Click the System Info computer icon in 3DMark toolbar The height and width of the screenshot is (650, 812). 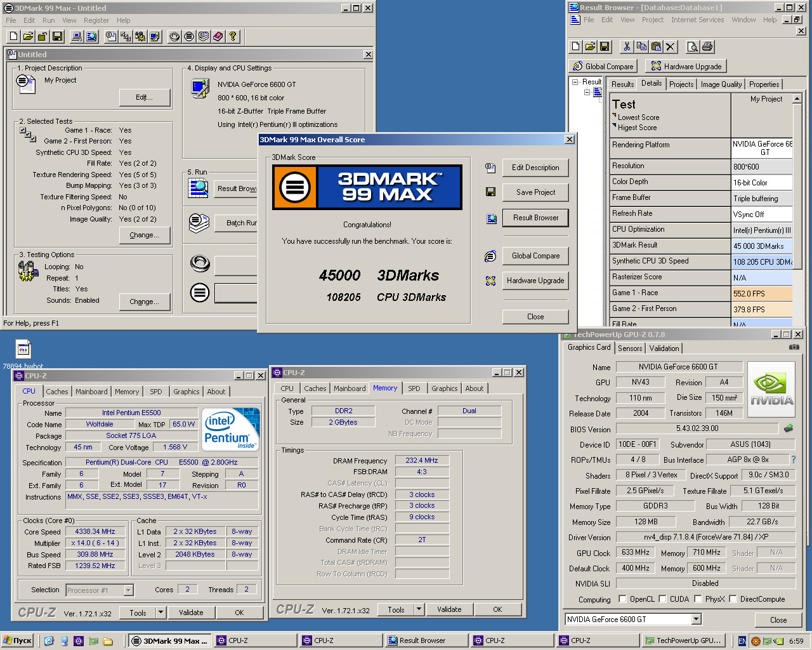(77, 36)
